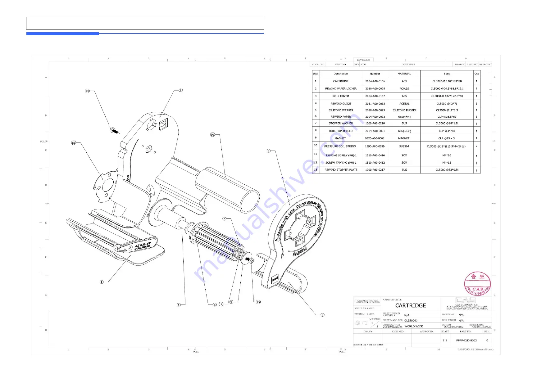Select the 'ROLL PAPER FEED' cell
Screen dimensions: 555x392
341,131
